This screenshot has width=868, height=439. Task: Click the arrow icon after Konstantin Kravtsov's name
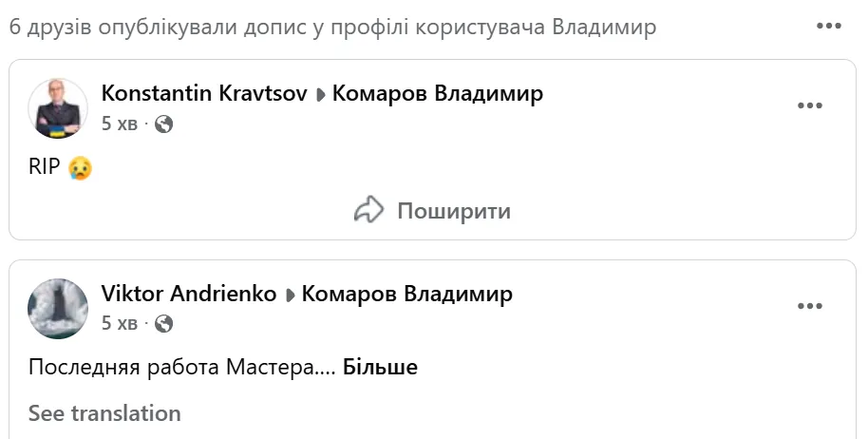click(x=320, y=94)
